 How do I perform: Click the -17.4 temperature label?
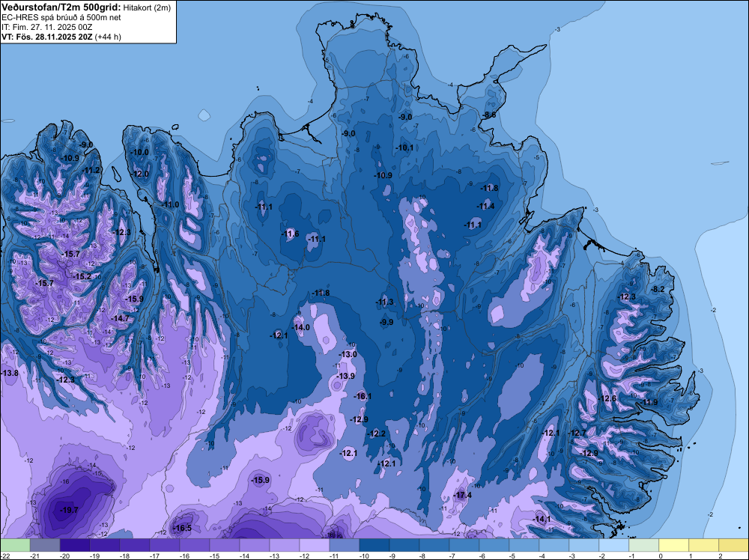[462, 495]
